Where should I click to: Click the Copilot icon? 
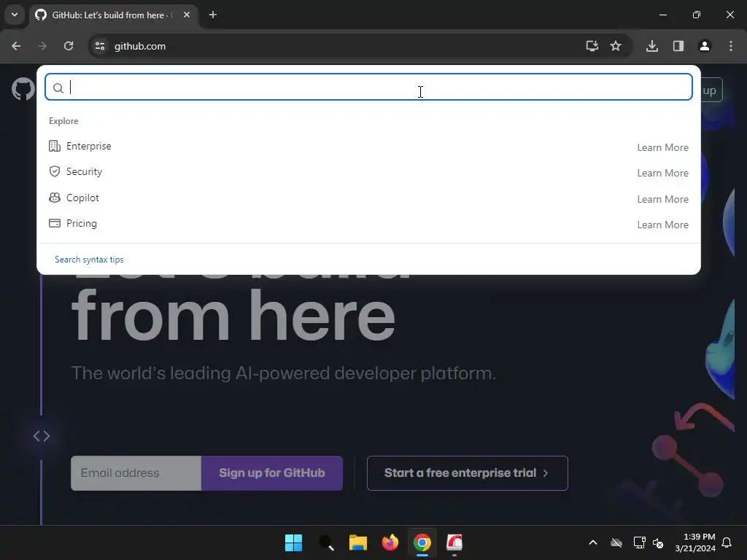coord(55,198)
